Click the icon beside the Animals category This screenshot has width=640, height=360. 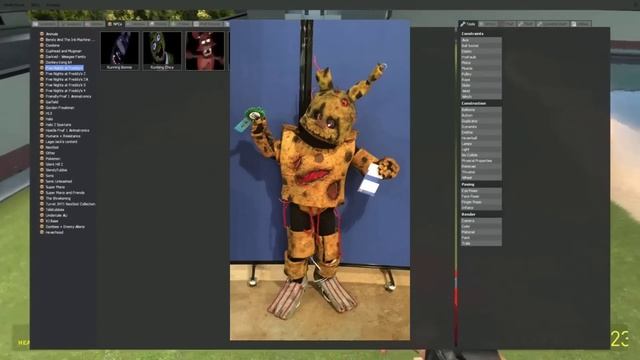click(x=42, y=34)
